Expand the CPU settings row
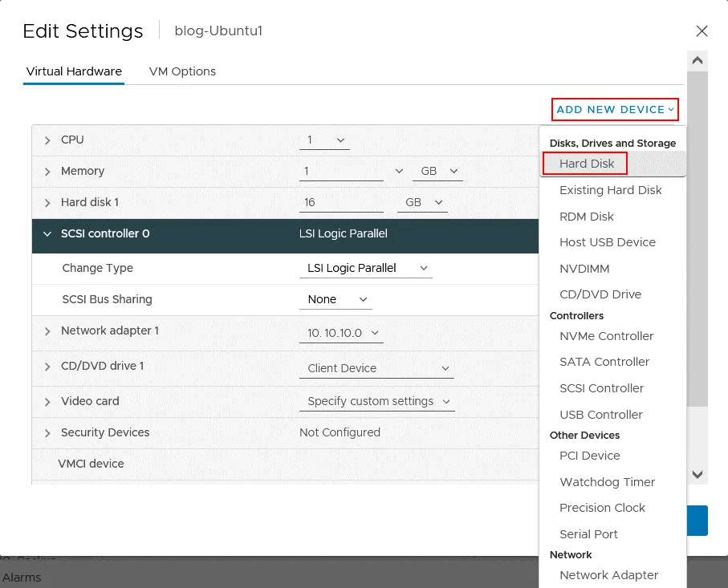This screenshot has width=728, height=588. click(x=47, y=140)
